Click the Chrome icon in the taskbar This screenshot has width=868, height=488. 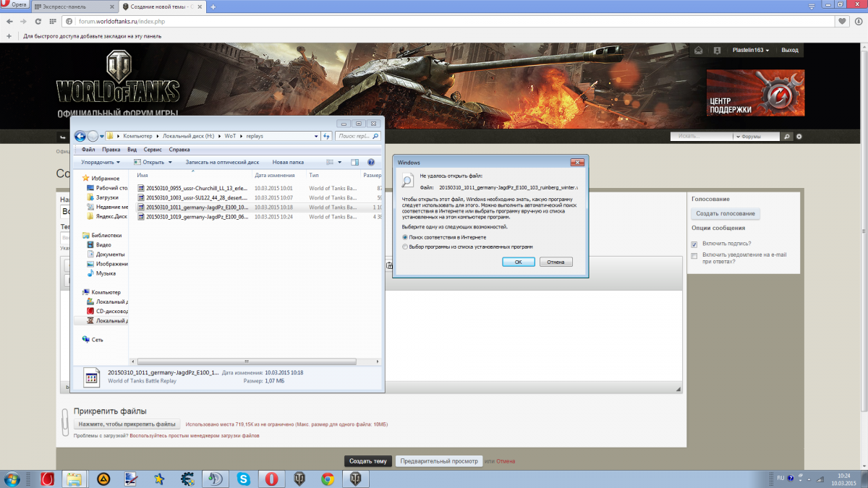(328, 479)
